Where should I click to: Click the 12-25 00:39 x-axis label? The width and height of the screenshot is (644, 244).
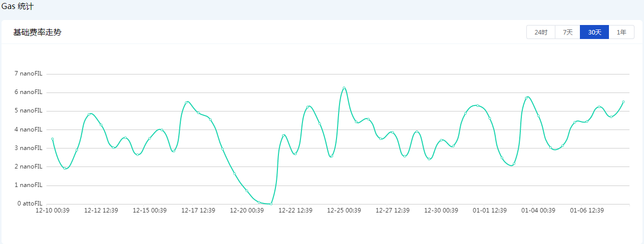(x=344, y=211)
